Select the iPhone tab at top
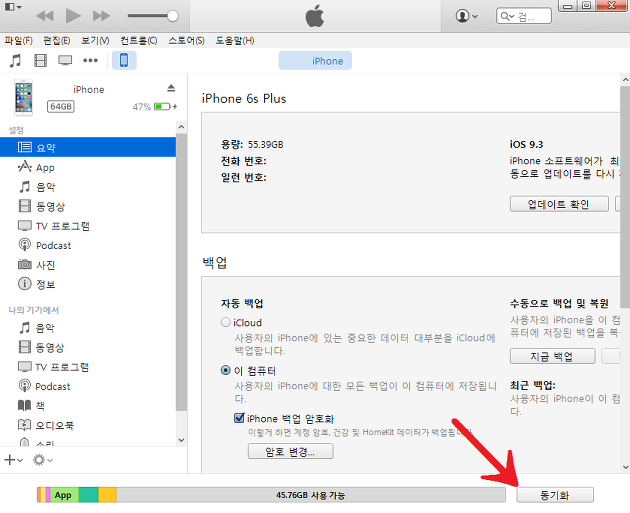 click(x=315, y=61)
